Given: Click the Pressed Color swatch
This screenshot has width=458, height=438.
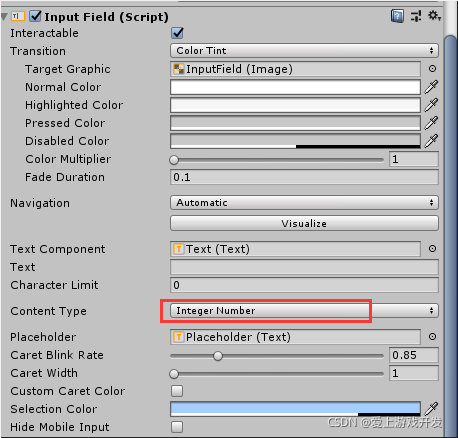Looking at the screenshot, I should [x=295, y=123].
